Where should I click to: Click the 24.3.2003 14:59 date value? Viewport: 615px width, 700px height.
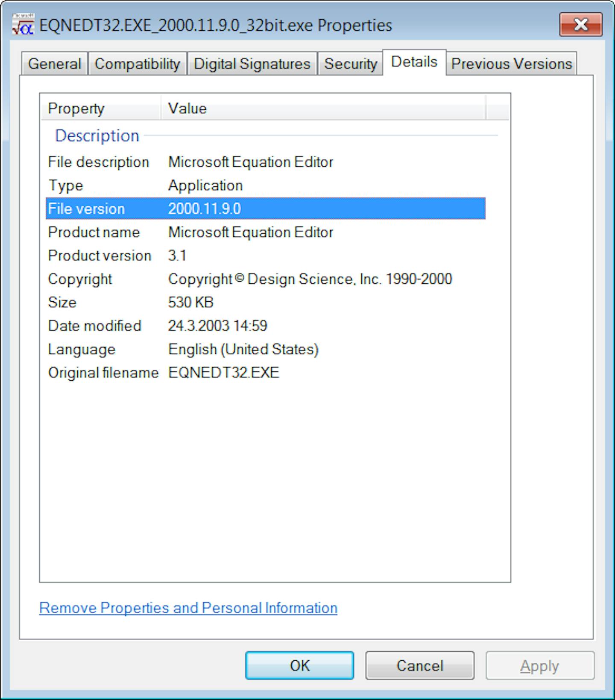pyautogui.click(x=218, y=326)
